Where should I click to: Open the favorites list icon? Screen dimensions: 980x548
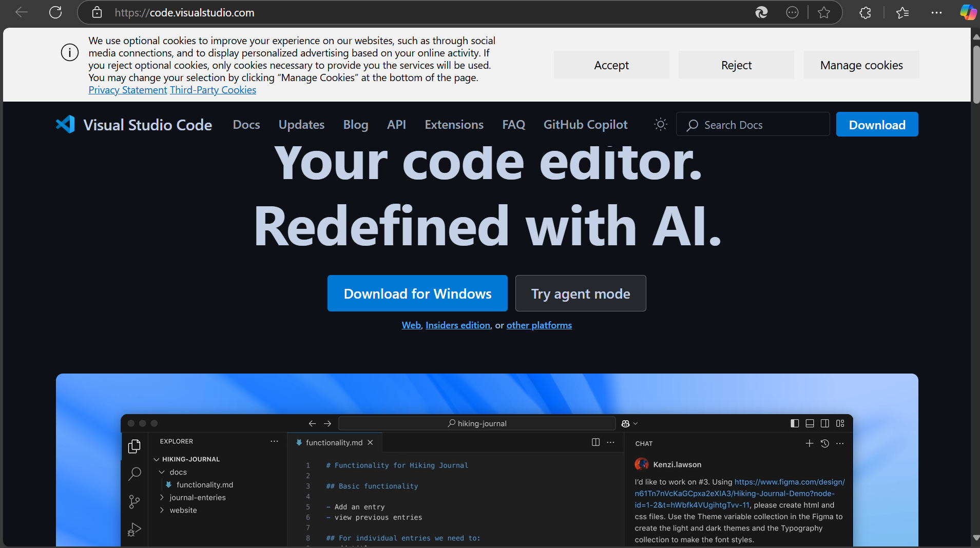coord(902,12)
